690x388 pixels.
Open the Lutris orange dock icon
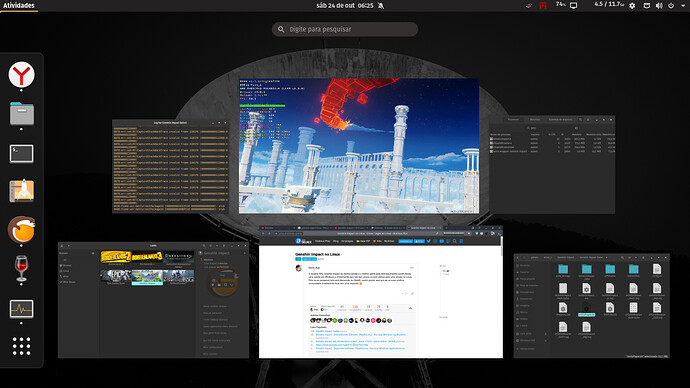click(22, 229)
